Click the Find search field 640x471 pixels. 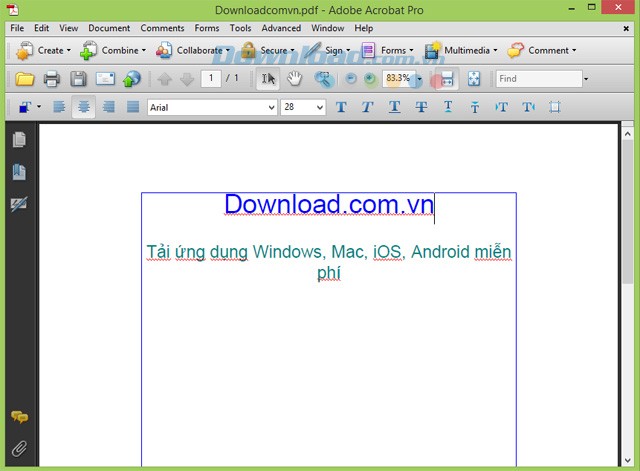tap(539, 79)
